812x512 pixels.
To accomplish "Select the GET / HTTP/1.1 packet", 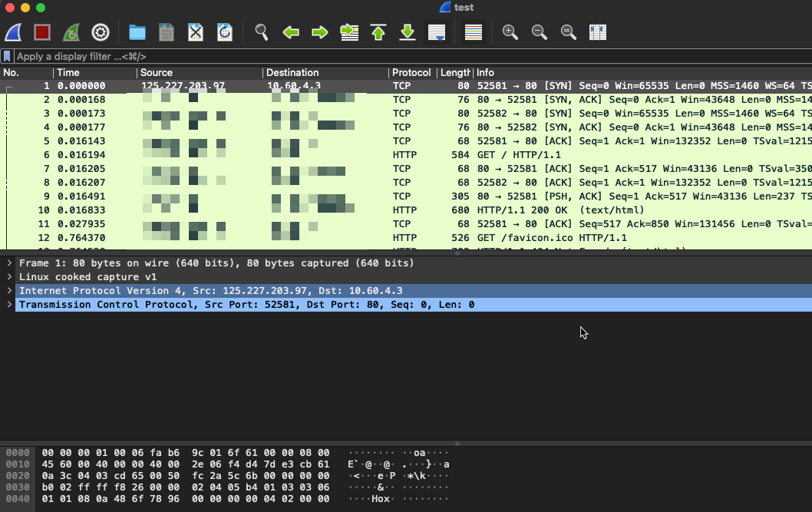I will (x=406, y=155).
